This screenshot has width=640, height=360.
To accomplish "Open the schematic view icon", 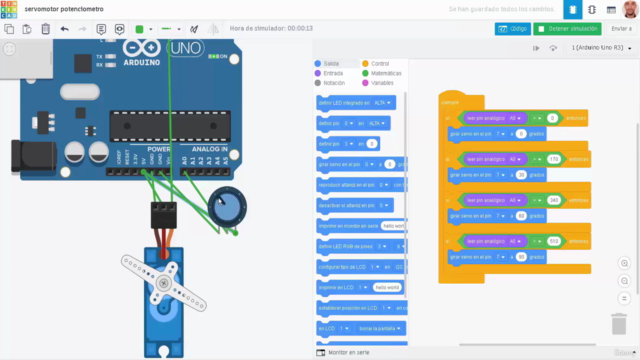I will pos(592,10).
